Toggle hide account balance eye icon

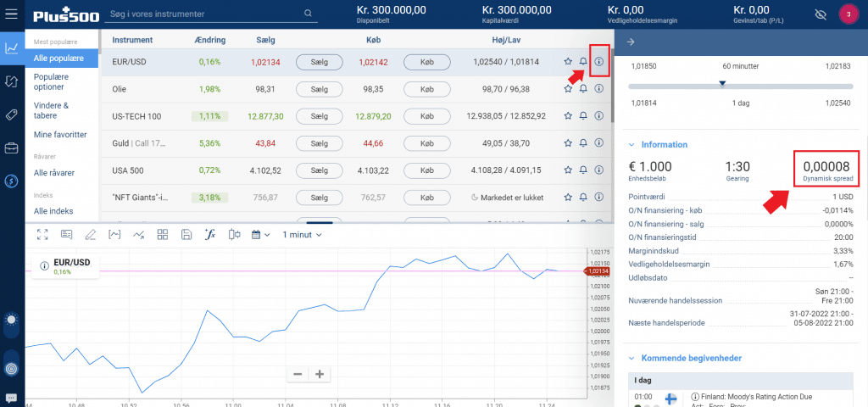click(818, 14)
